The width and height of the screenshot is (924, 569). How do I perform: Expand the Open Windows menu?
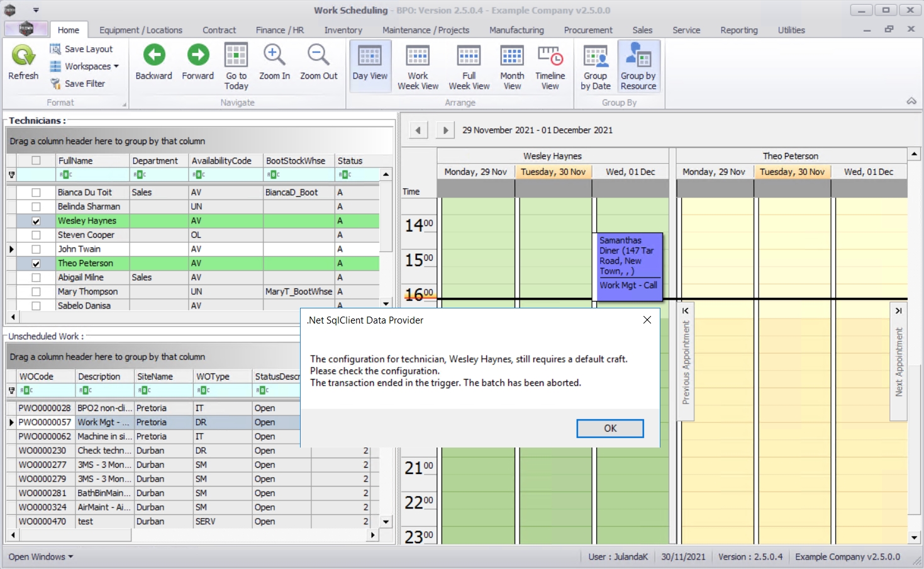[40, 557]
